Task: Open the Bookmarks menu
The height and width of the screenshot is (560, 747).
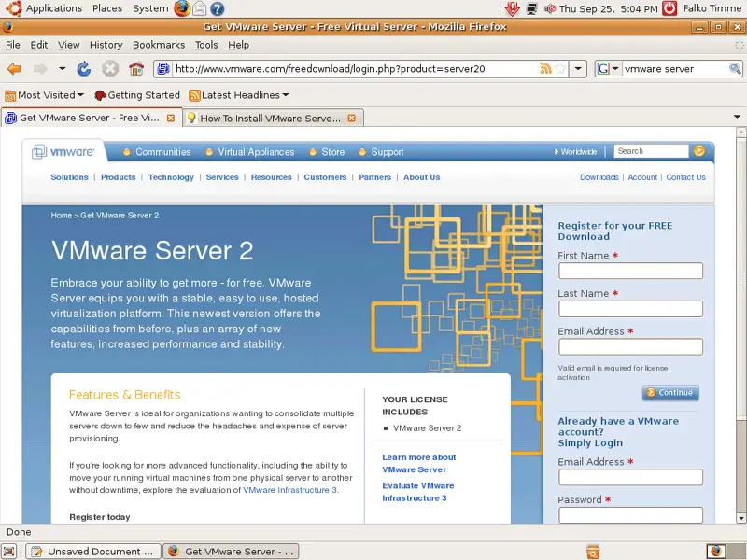Action: (x=159, y=45)
